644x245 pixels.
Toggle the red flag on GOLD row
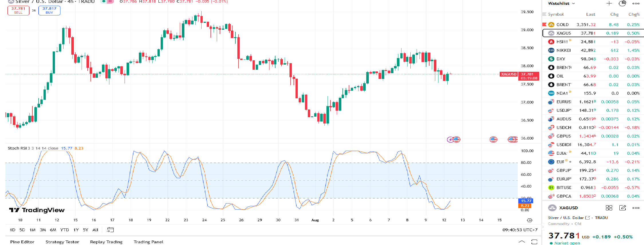(x=544, y=25)
